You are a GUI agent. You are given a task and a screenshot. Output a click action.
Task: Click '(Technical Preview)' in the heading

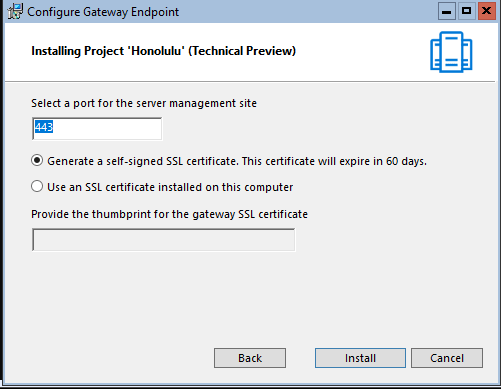click(242, 51)
